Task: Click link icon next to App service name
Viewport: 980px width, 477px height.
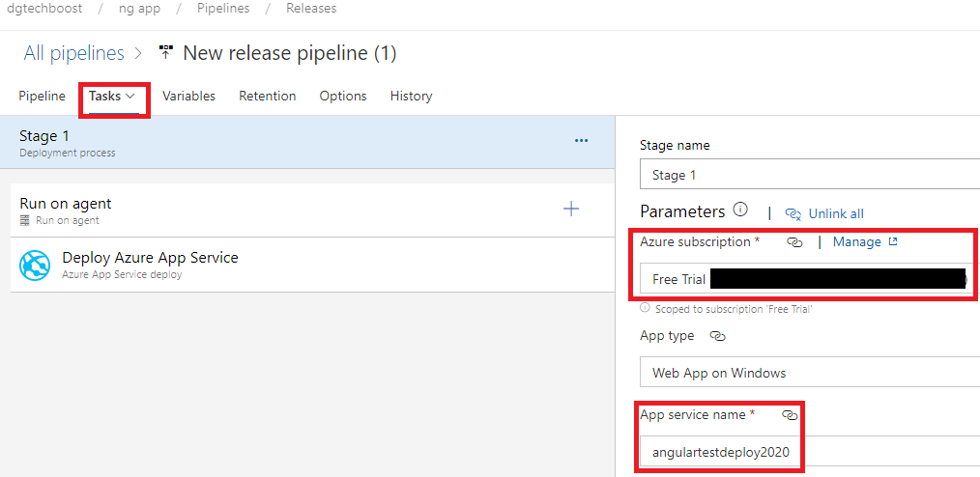Action: (x=790, y=414)
